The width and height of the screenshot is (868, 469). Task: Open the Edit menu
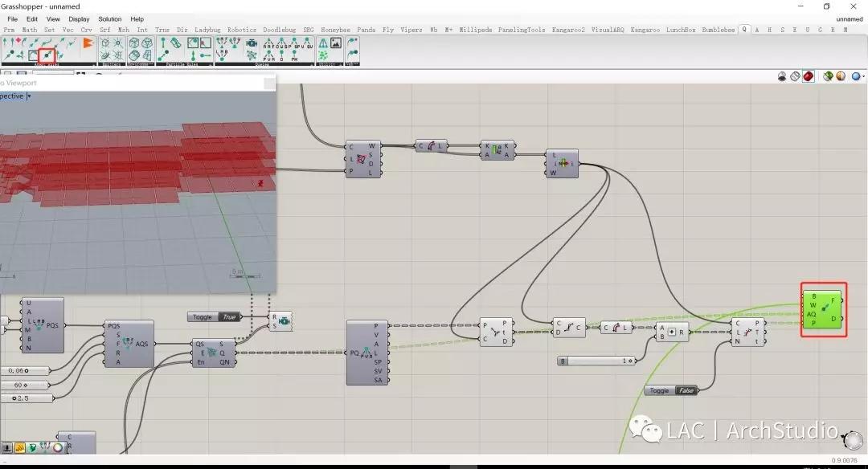coord(32,18)
